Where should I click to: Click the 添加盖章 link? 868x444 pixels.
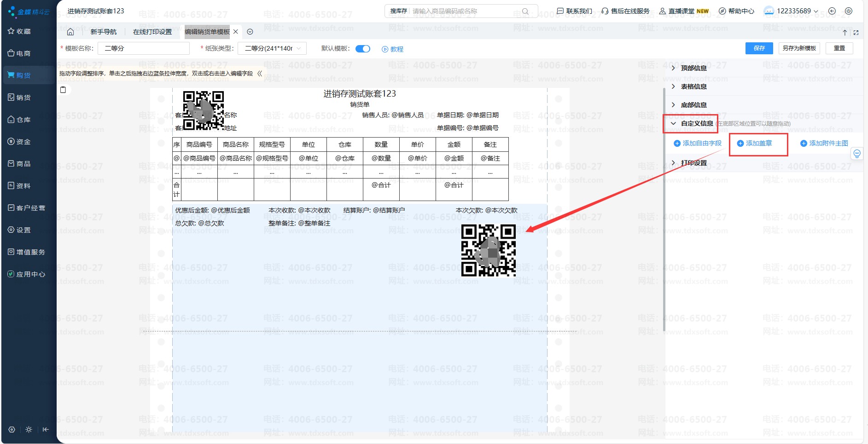click(x=758, y=144)
